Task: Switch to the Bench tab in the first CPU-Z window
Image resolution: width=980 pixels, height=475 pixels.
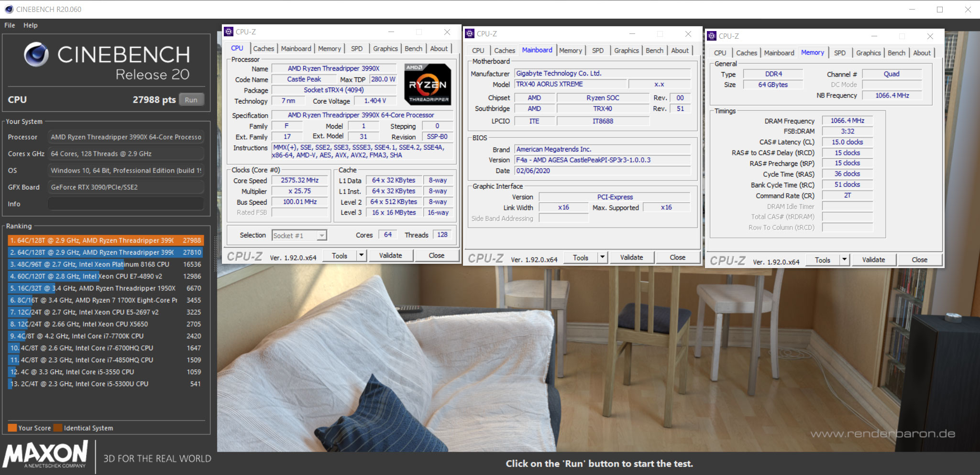Action: click(413, 48)
